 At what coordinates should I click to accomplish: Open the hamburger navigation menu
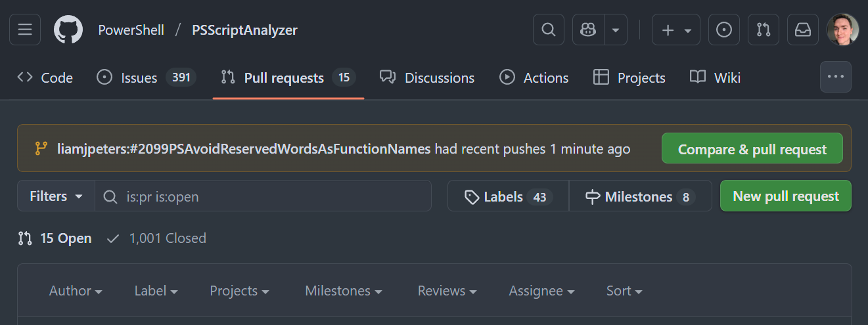25,30
